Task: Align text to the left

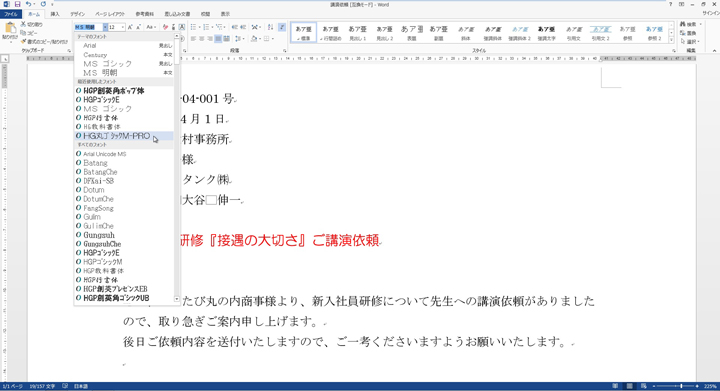Action: (x=193, y=39)
